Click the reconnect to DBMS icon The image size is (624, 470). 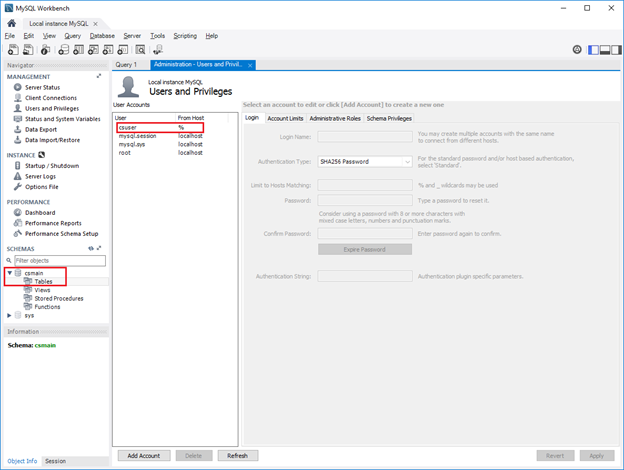pyautogui.click(x=158, y=50)
